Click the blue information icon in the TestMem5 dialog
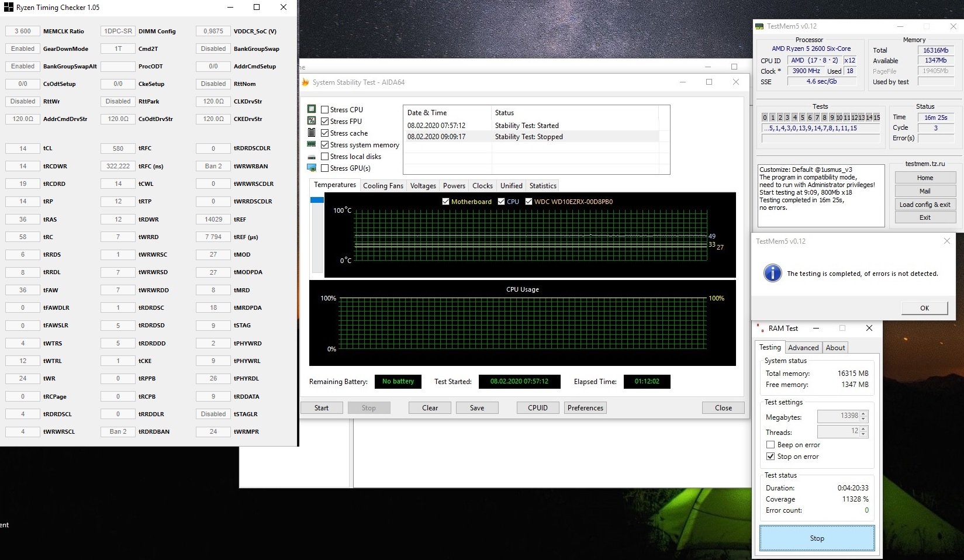The height and width of the screenshot is (560, 964). 773,273
